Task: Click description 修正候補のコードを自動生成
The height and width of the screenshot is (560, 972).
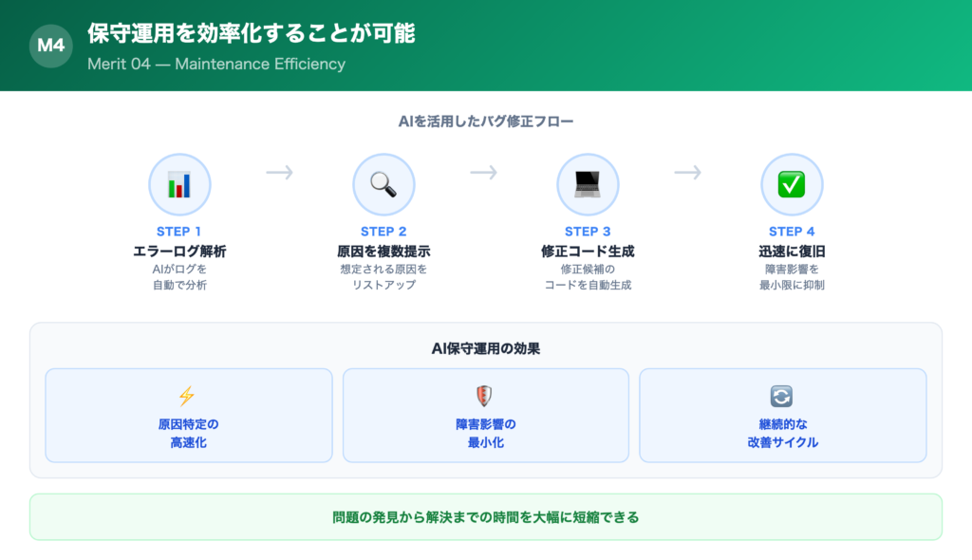Action: point(588,277)
